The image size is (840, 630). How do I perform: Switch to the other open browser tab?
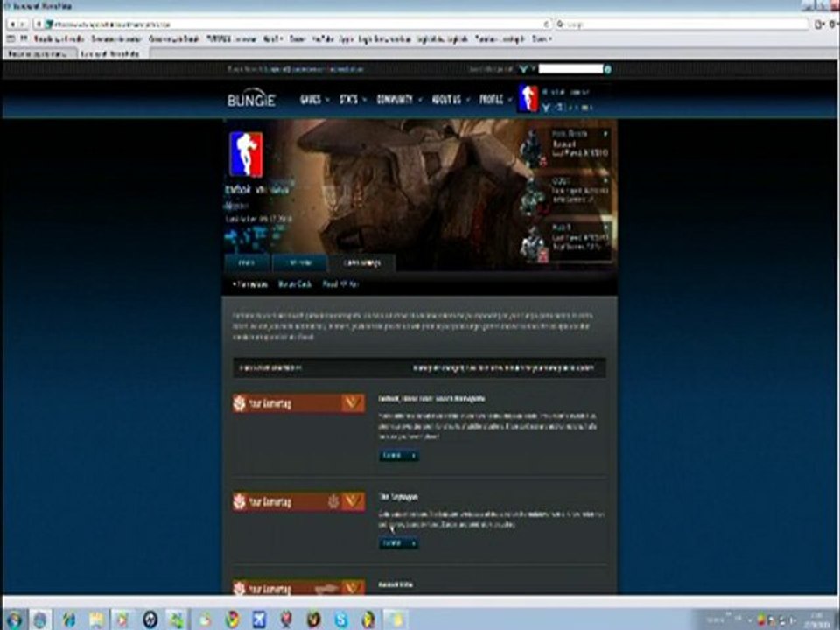[38, 53]
